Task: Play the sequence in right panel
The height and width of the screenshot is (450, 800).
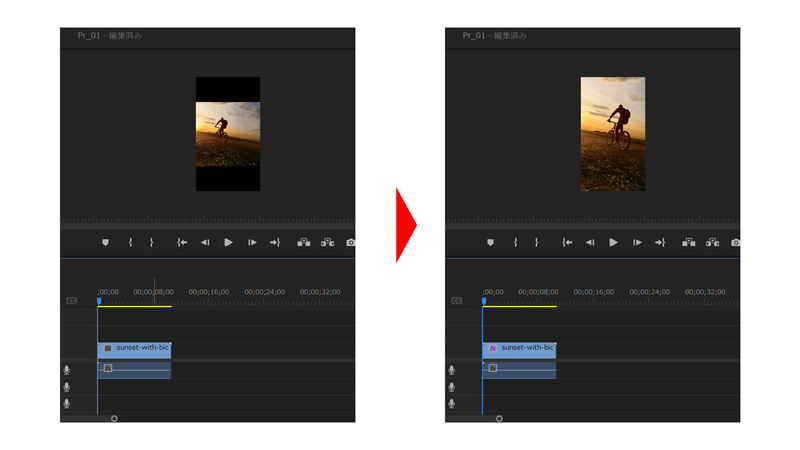Action: point(614,242)
